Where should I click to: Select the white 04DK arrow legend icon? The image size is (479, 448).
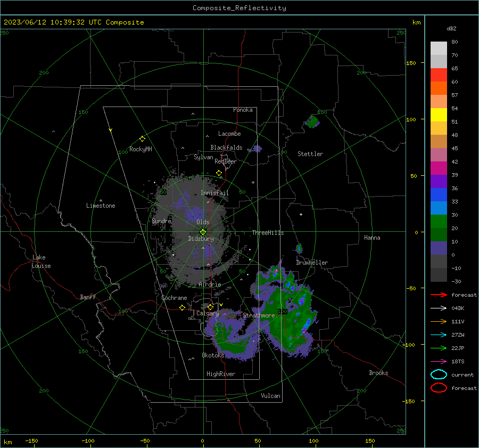click(x=439, y=308)
